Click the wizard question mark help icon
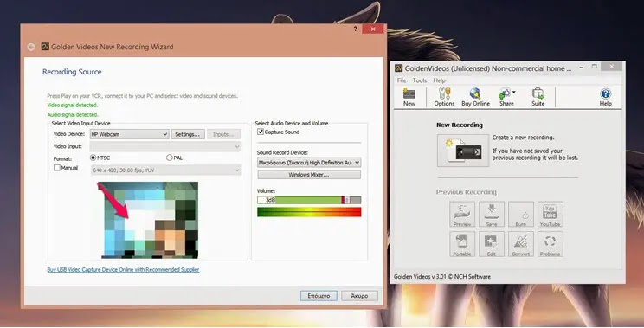The width and height of the screenshot is (644, 328). [x=355, y=29]
